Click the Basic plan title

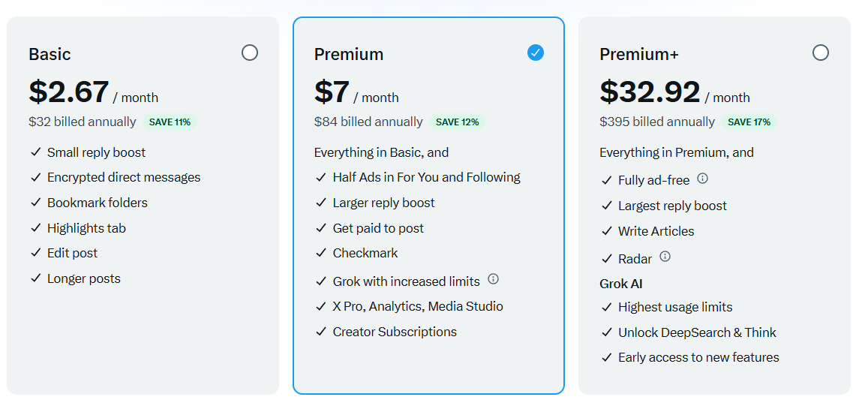tap(50, 55)
